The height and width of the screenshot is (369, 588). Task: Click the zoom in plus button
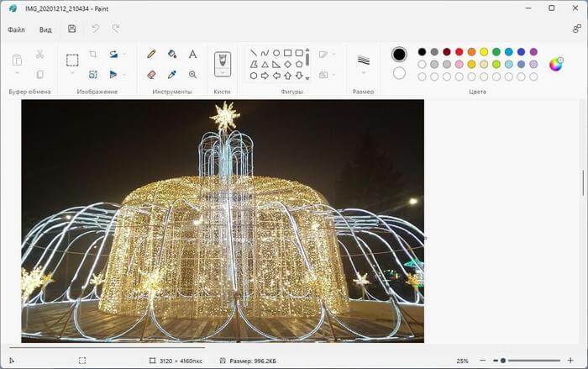point(571,360)
